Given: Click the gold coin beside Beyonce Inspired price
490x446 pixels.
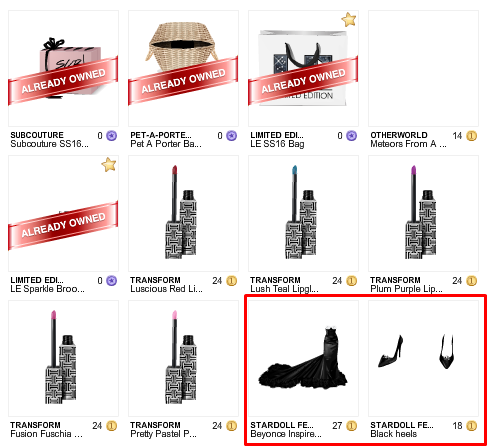Looking at the screenshot, I should [x=352, y=426].
